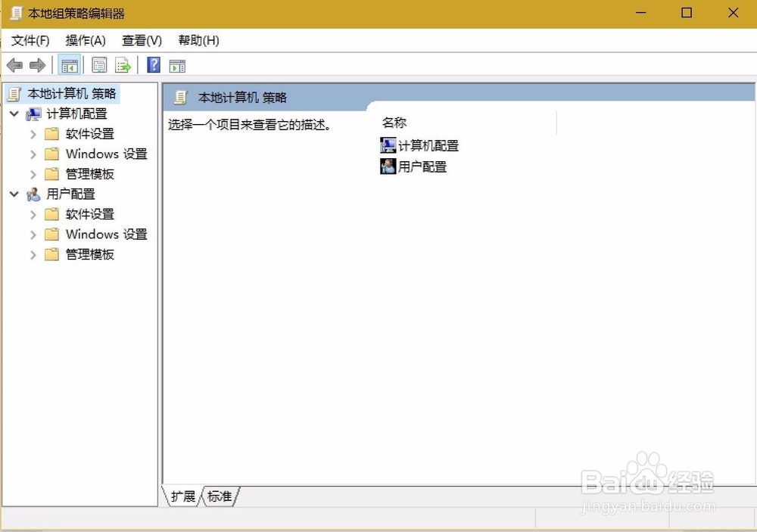Screen dimensions: 757x532
Task: Click user icon beside 用户配置 in the tree
Action: pyautogui.click(x=33, y=194)
